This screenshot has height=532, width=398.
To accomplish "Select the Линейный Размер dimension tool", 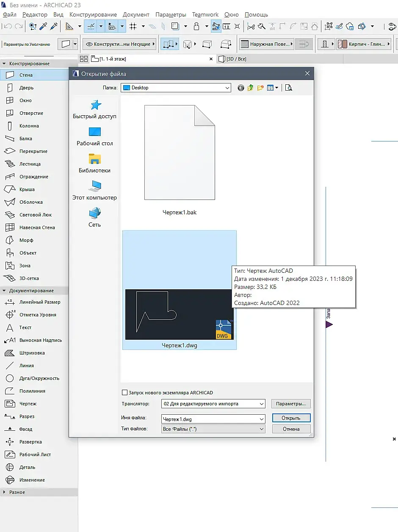I will (x=39, y=302).
